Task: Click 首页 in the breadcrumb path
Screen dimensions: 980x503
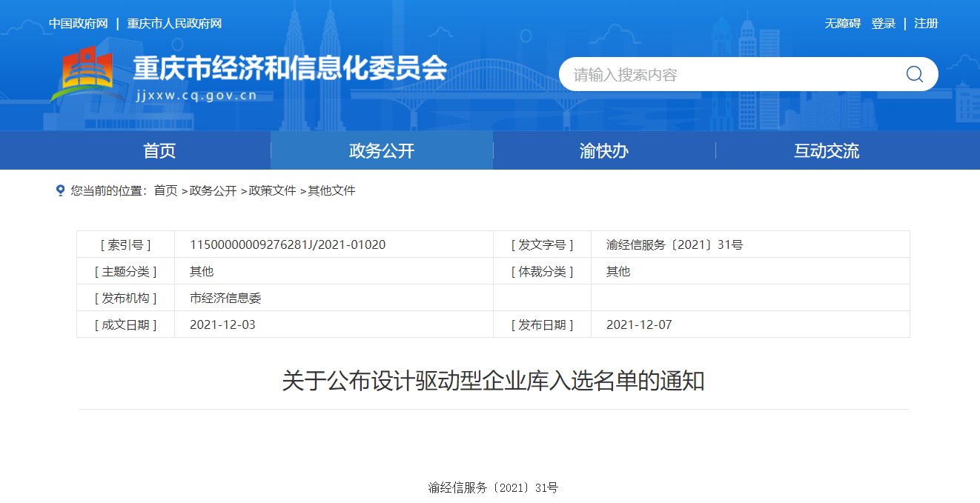Action: 165,190
